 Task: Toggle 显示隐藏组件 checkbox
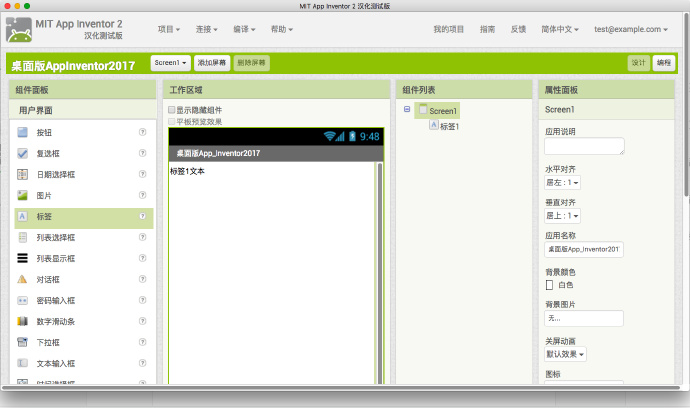(x=172, y=110)
